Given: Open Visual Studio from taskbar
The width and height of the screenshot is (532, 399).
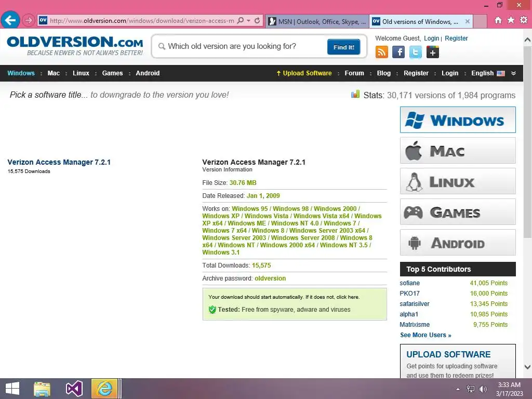Looking at the screenshot, I should tap(74, 389).
